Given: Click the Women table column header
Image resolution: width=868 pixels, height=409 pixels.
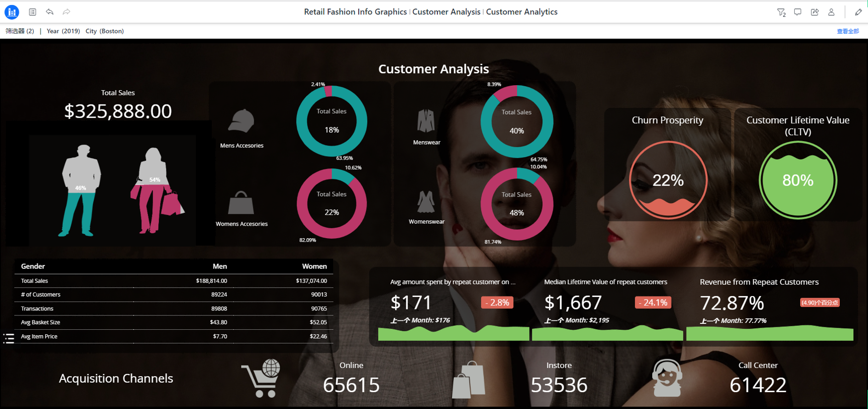Looking at the screenshot, I should 314,266.
